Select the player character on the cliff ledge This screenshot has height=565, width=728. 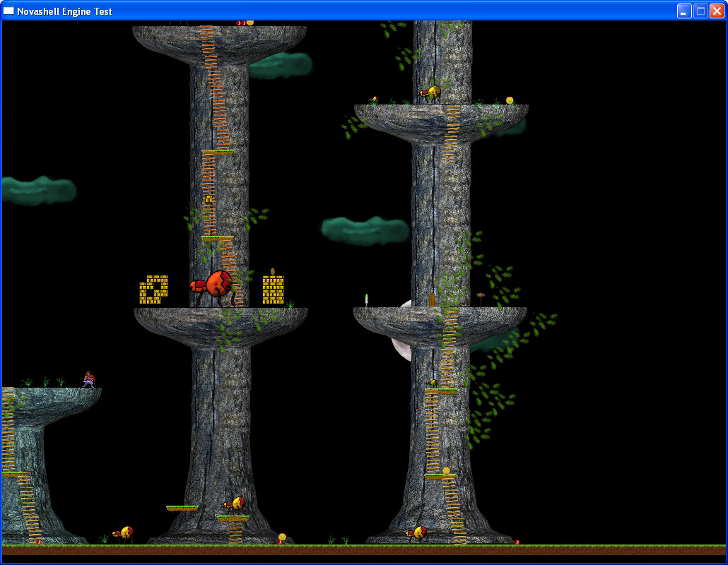tap(88, 379)
